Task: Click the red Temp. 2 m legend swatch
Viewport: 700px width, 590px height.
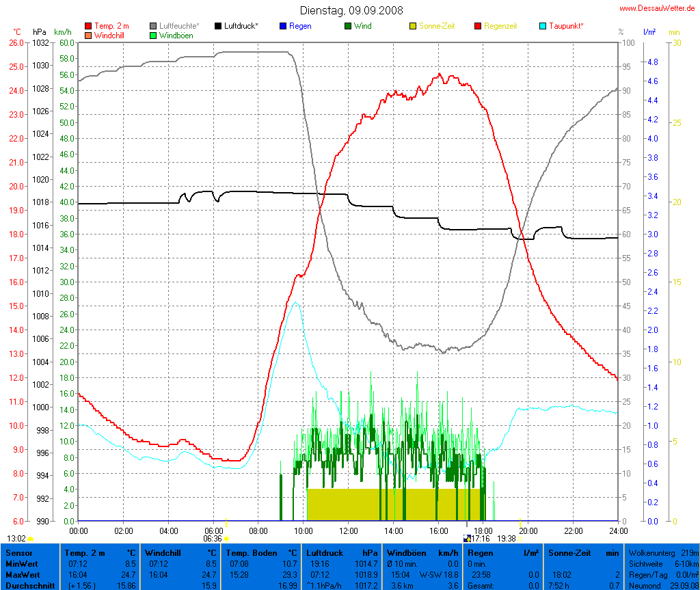Action: 88,26
